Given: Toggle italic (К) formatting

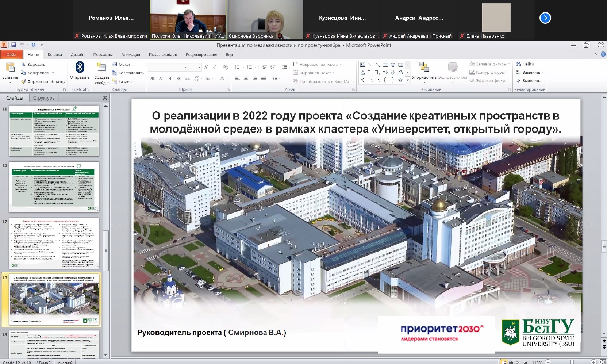Looking at the screenshot, I should click(x=161, y=78).
